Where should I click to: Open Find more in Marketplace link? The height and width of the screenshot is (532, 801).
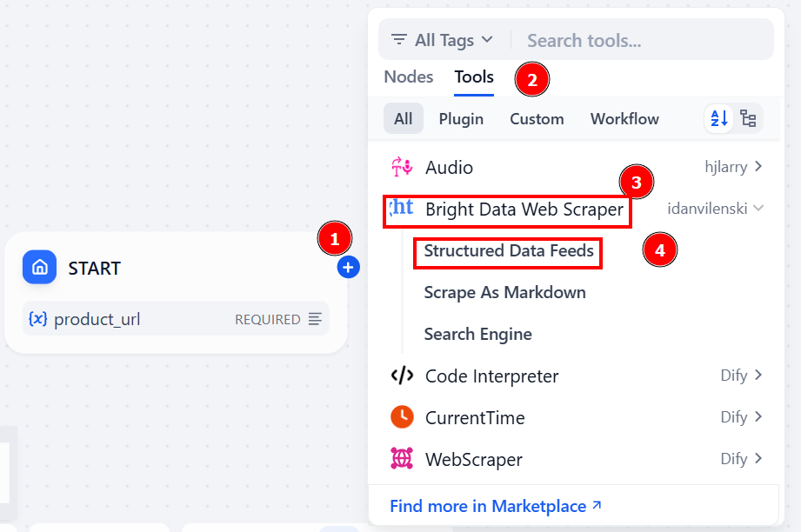[x=496, y=506]
